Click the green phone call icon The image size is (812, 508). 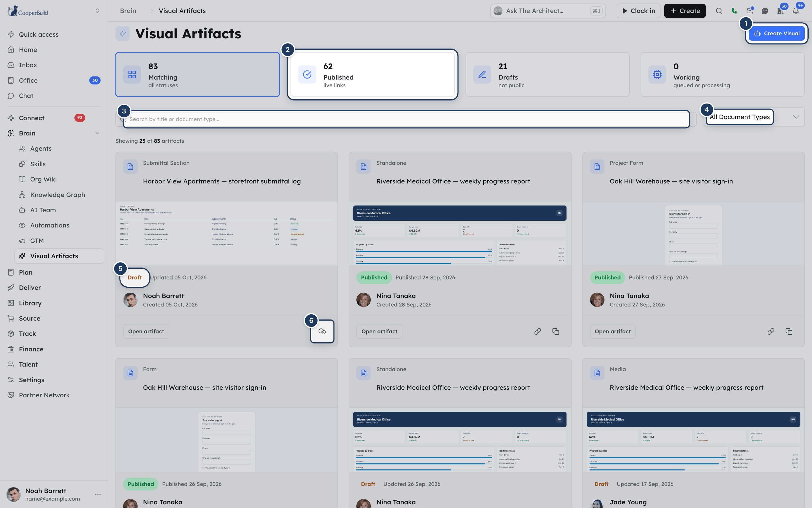click(734, 11)
